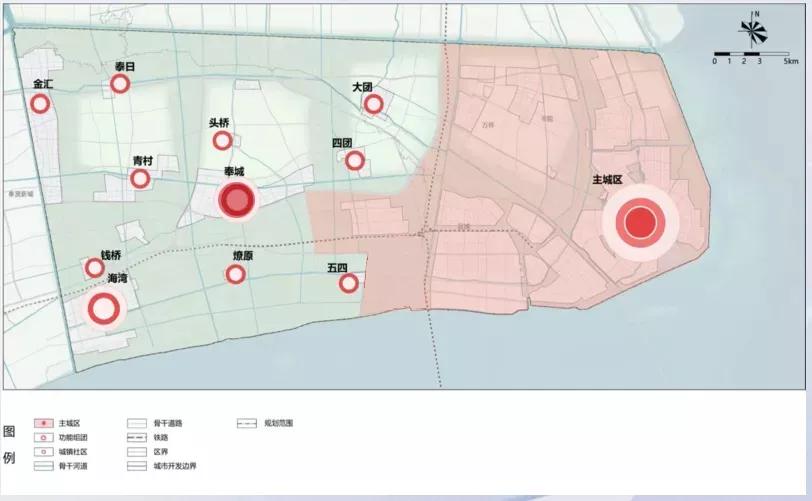Click the 城镇社区 legend text

click(x=73, y=452)
